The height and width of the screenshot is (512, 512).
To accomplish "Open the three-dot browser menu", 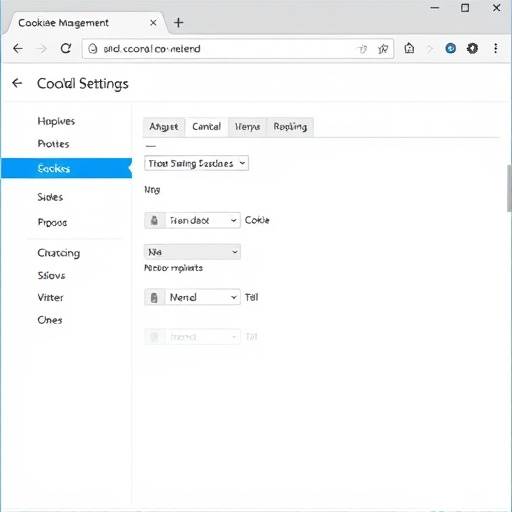I will click(x=496, y=48).
